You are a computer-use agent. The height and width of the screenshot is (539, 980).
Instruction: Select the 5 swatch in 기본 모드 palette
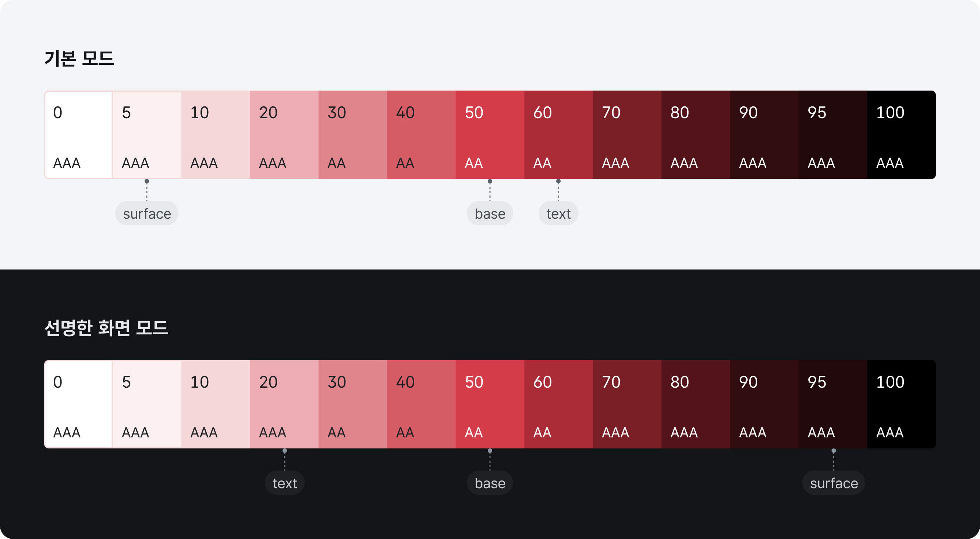(147, 135)
